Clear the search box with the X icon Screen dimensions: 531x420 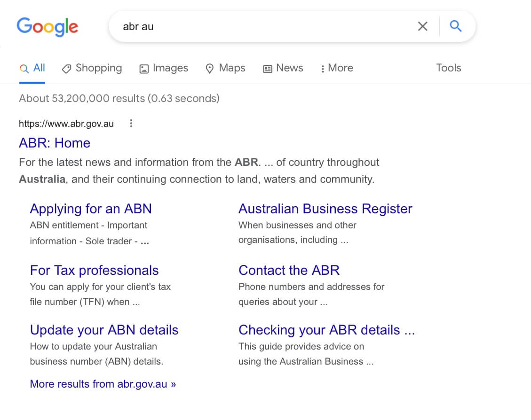[x=422, y=26]
